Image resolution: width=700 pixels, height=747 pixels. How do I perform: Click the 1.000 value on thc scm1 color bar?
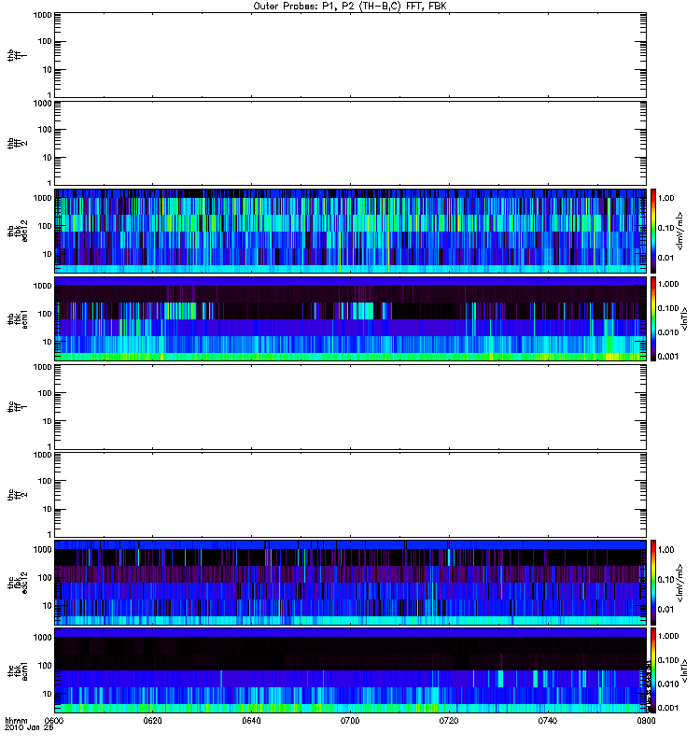[667, 636]
